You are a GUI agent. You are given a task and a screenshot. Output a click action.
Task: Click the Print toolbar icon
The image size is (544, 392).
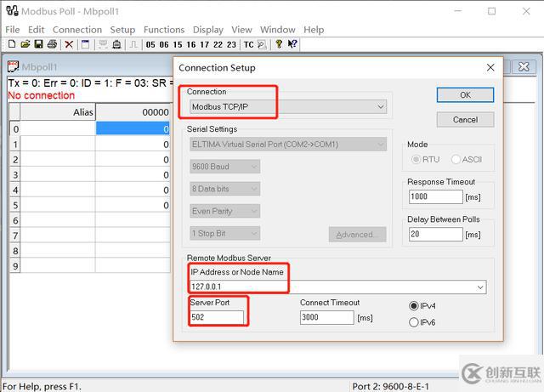click(x=52, y=44)
